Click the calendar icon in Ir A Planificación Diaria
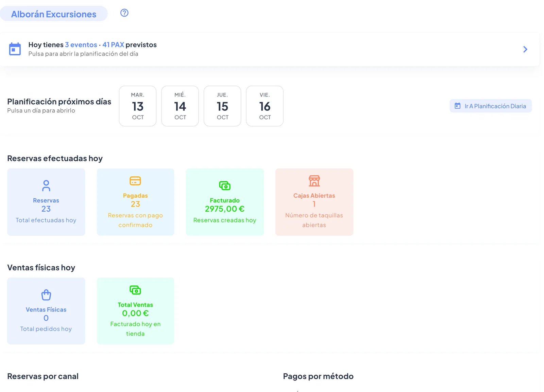 pos(458,106)
